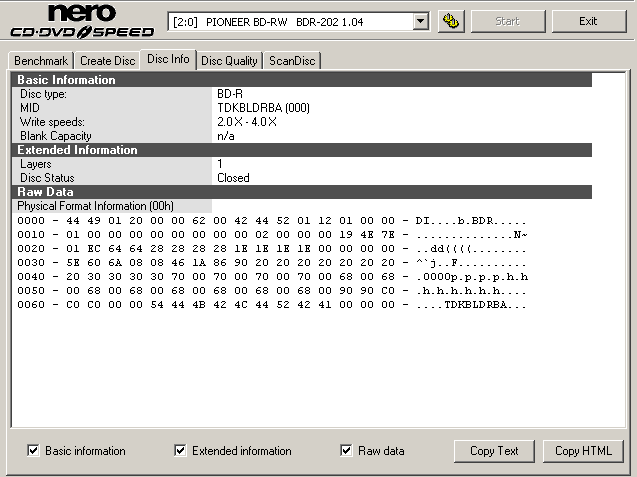Click the Disc Status label
Image resolution: width=637 pixels, height=477 pixels.
[47, 178]
